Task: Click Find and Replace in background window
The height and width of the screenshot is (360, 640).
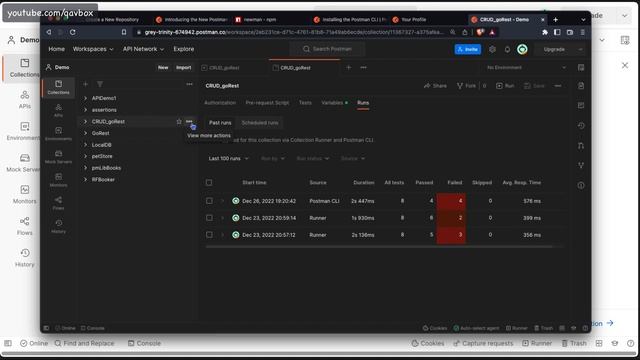Action: pyautogui.click(x=84, y=343)
